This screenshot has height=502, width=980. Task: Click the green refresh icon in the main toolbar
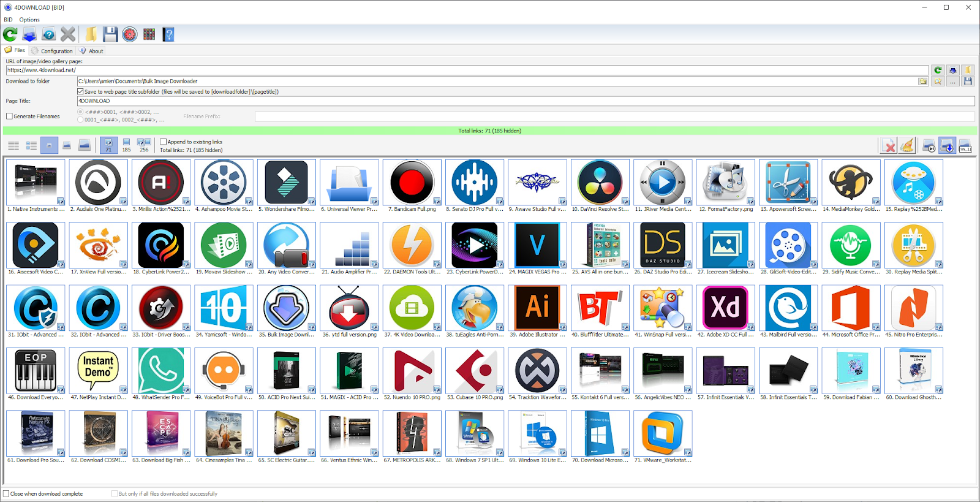coord(10,34)
